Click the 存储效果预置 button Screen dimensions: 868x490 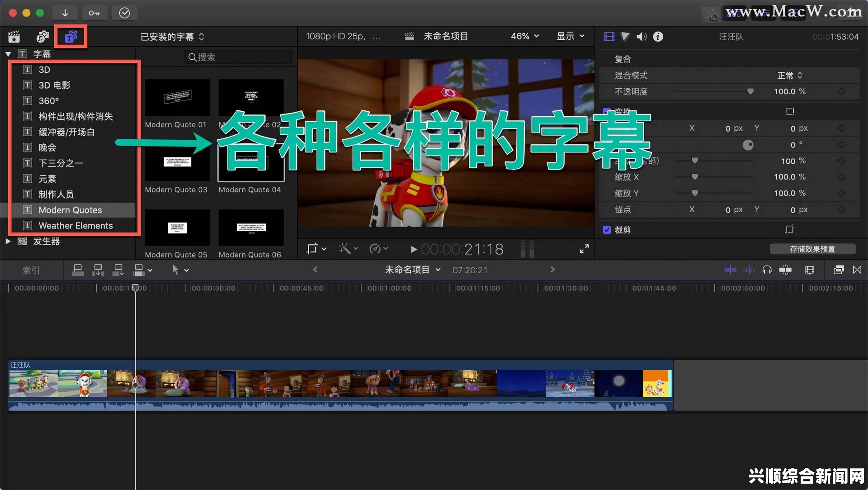point(812,249)
